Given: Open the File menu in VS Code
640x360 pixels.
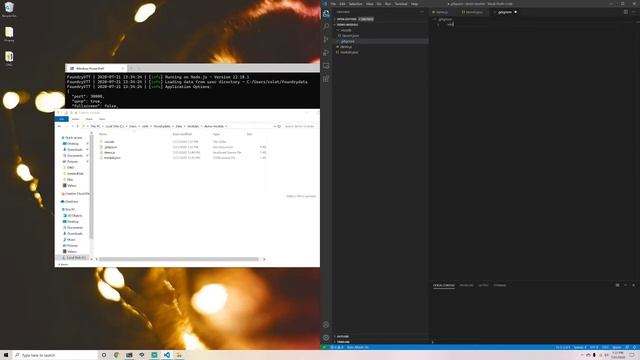Looking at the screenshot, I should pos(333,4).
